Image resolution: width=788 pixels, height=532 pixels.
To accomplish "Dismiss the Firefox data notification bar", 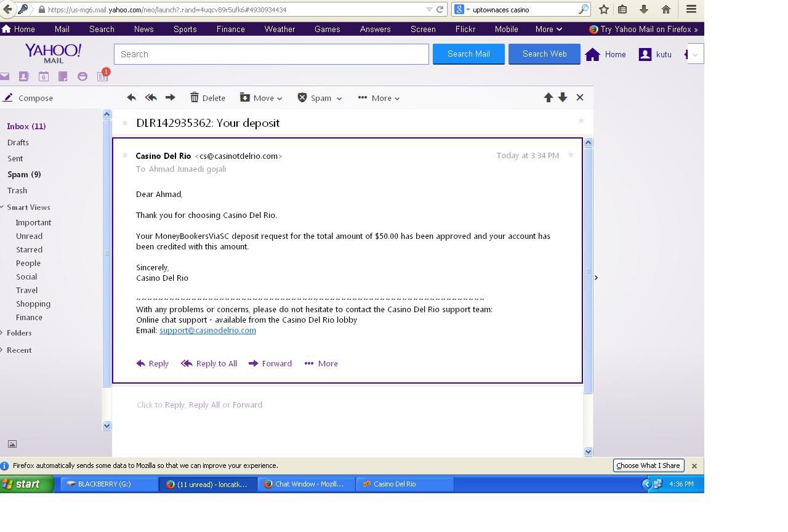I will point(694,466).
